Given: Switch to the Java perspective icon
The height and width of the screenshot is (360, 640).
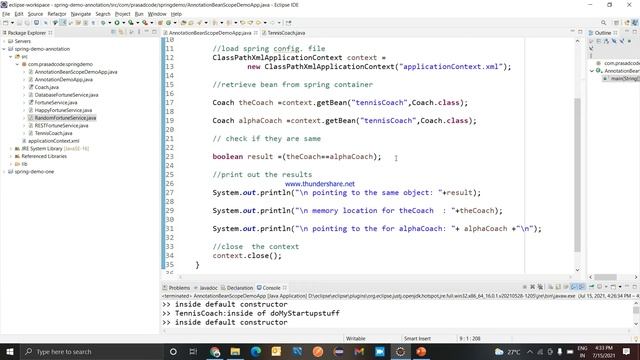Looking at the screenshot, I should pyautogui.click(x=635, y=23).
